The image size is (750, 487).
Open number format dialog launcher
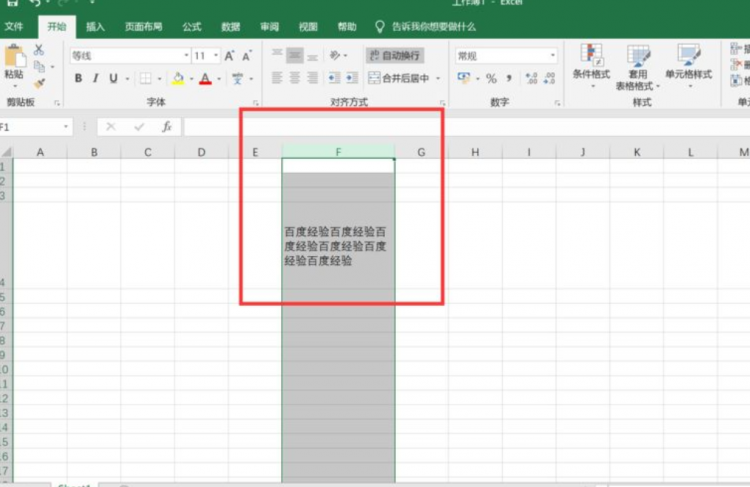[557, 102]
